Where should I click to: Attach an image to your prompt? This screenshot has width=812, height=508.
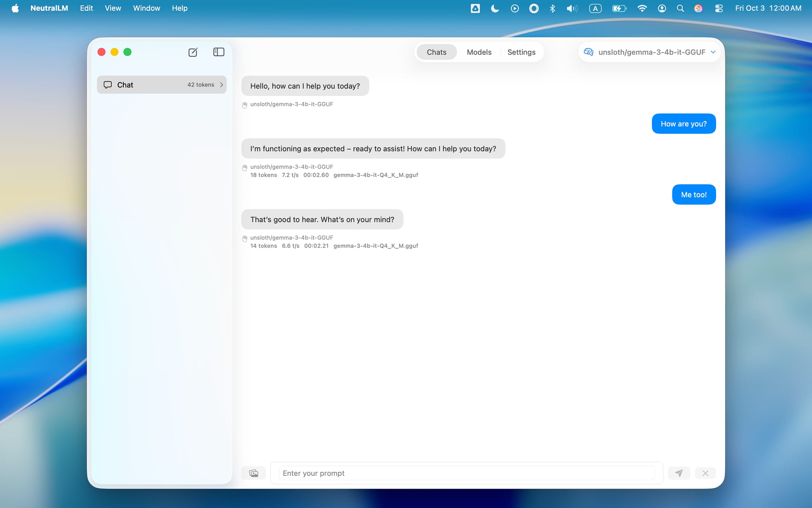[x=254, y=473]
